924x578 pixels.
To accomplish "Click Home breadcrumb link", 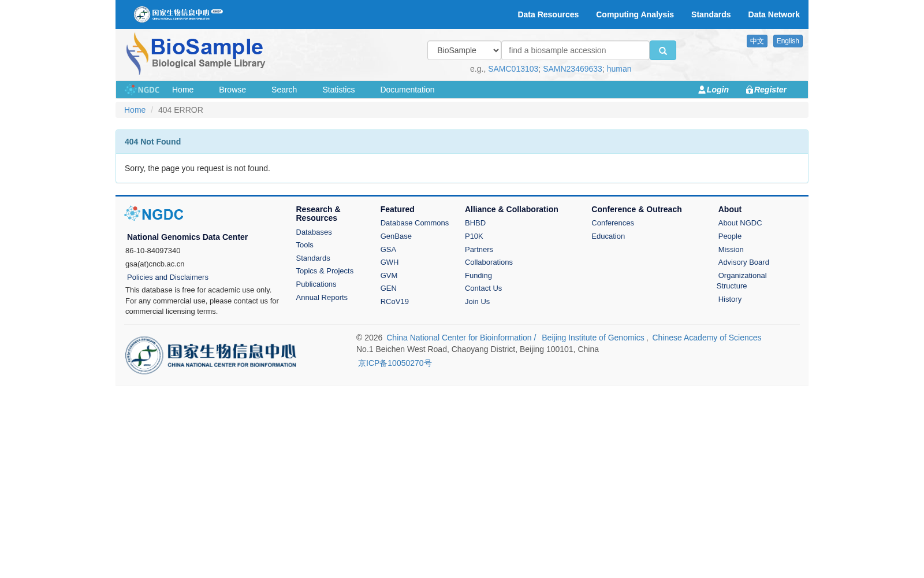I will (x=135, y=110).
